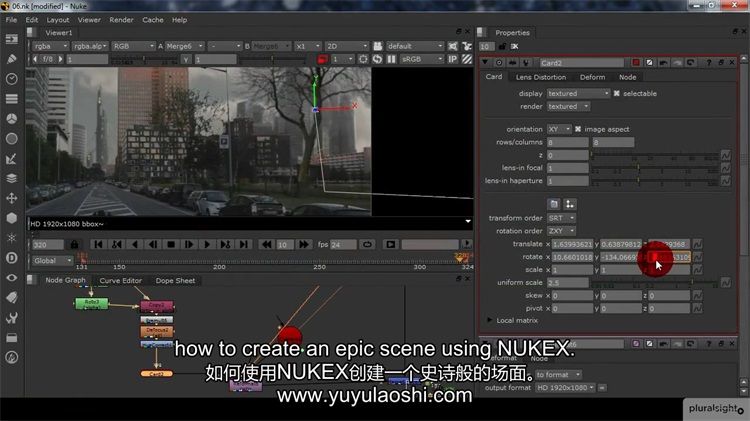
Task: Open the Views nodes eye icon
Action: [12, 278]
